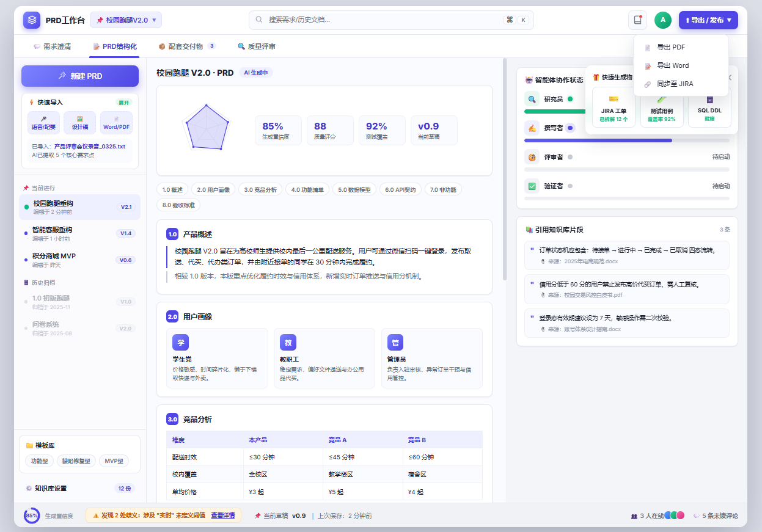Open the 校园跑腿V2.0 project dropdown
Screen dimensions: 762x532
click(x=126, y=20)
